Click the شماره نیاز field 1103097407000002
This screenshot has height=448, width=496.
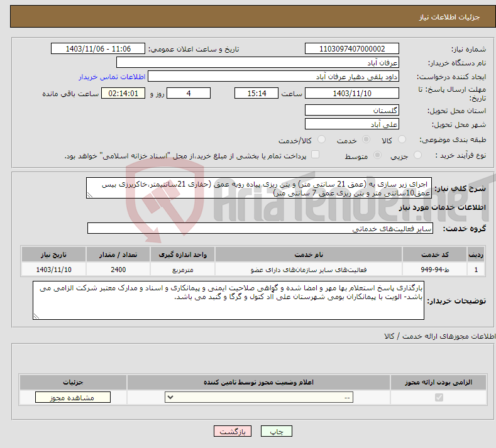352,48
